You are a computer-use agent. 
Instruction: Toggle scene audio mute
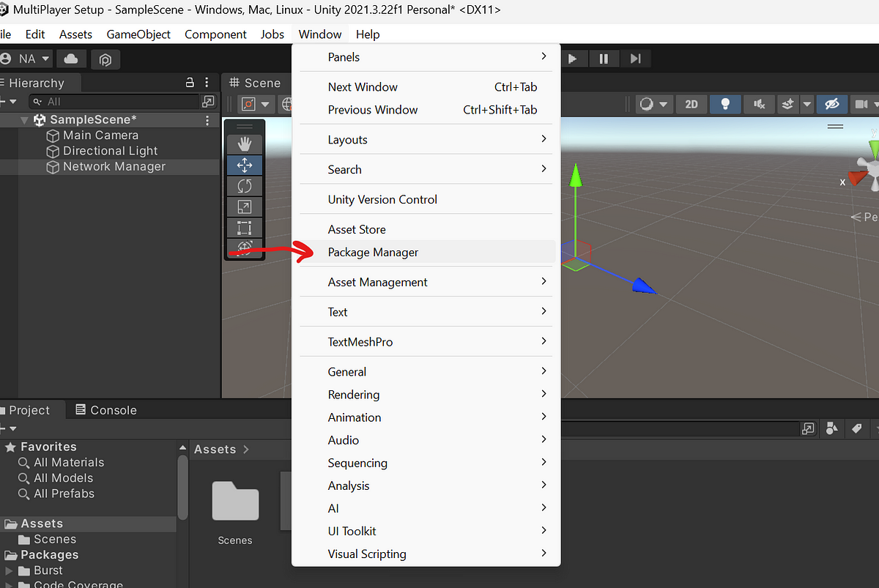pos(759,104)
